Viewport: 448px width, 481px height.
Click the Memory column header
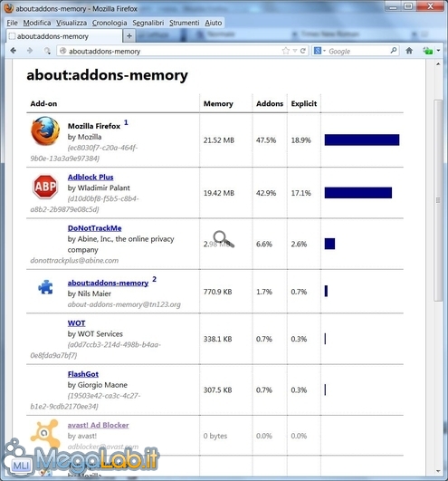point(218,103)
